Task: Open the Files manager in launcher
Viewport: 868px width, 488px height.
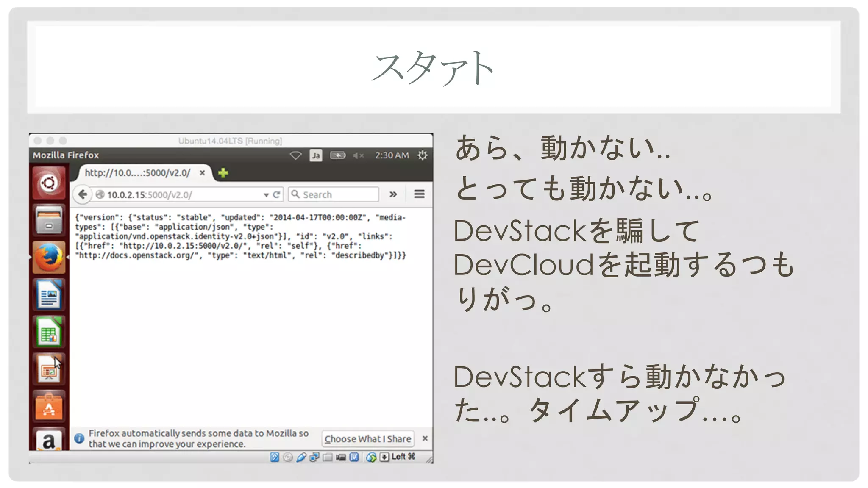Action: point(49,220)
